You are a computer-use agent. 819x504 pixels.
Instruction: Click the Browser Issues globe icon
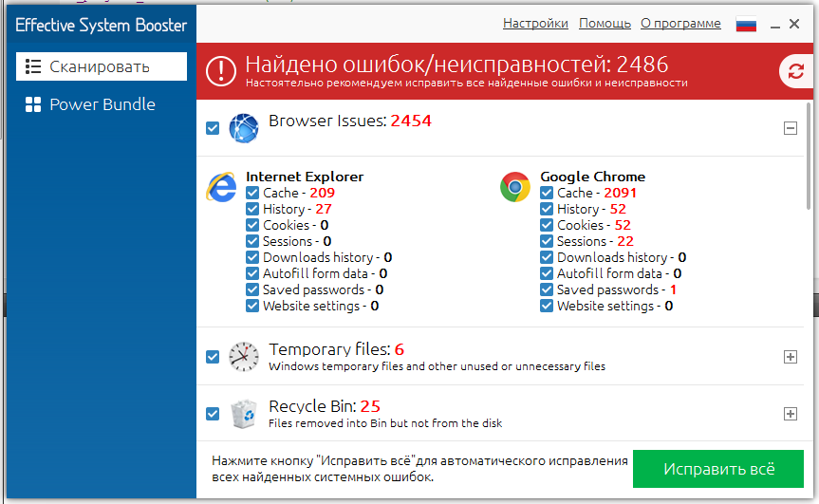[x=244, y=127]
